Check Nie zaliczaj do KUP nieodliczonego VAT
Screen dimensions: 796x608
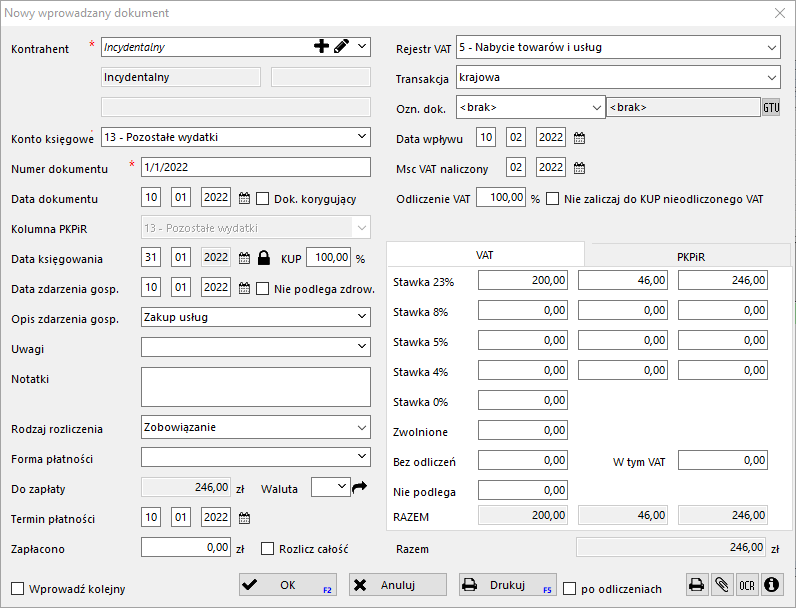(552, 198)
